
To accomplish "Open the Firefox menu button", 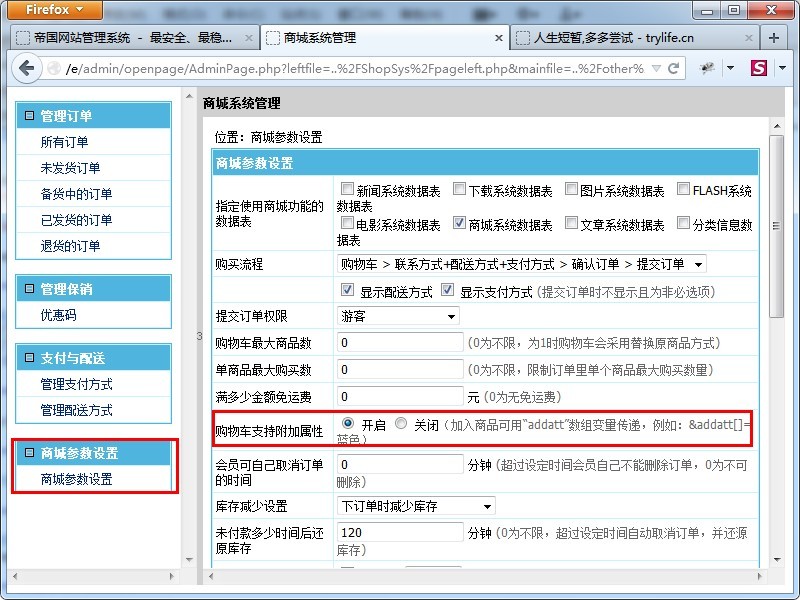I will tap(55, 10).
